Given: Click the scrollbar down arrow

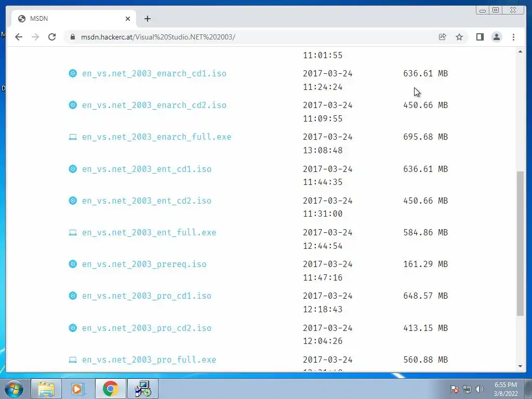Looking at the screenshot, I should tap(520, 366).
